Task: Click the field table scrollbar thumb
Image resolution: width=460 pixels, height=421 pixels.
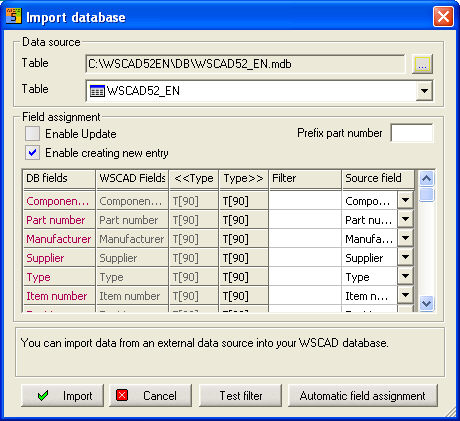Action: (427, 194)
